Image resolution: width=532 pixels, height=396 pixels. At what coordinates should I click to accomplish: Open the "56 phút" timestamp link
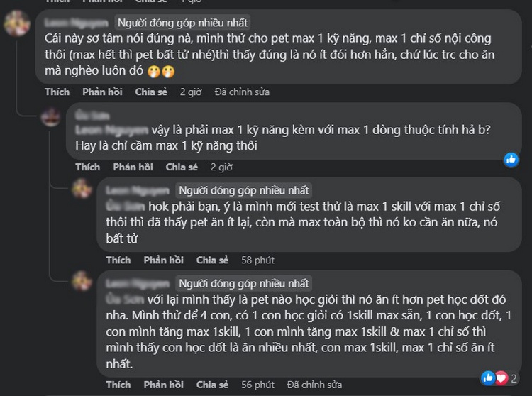[x=257, y=385]
